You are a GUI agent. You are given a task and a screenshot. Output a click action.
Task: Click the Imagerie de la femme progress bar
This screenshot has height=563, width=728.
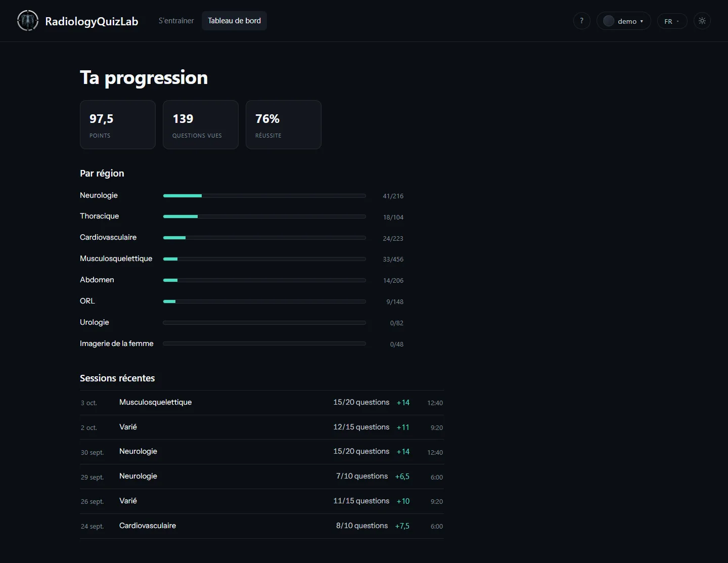coord(264,343)
